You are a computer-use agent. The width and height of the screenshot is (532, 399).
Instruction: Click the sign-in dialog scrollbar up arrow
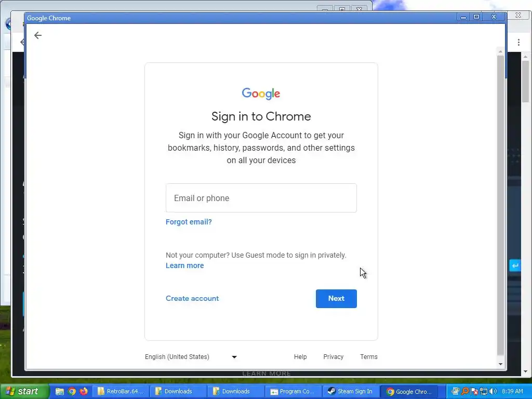500,51
